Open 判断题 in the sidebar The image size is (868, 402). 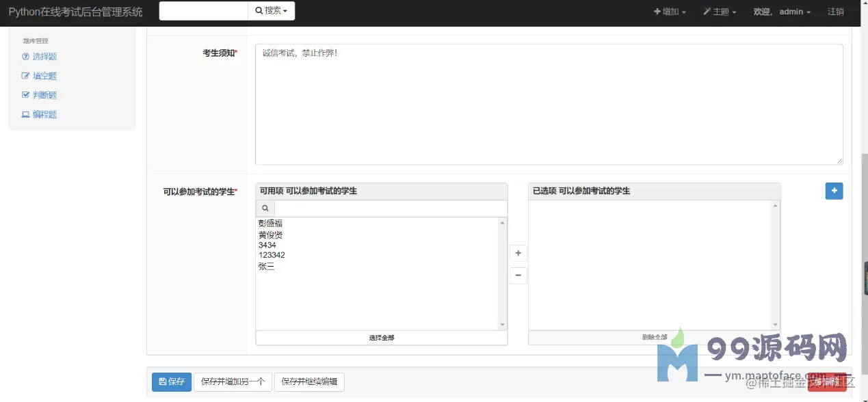(x=44, y=95)
